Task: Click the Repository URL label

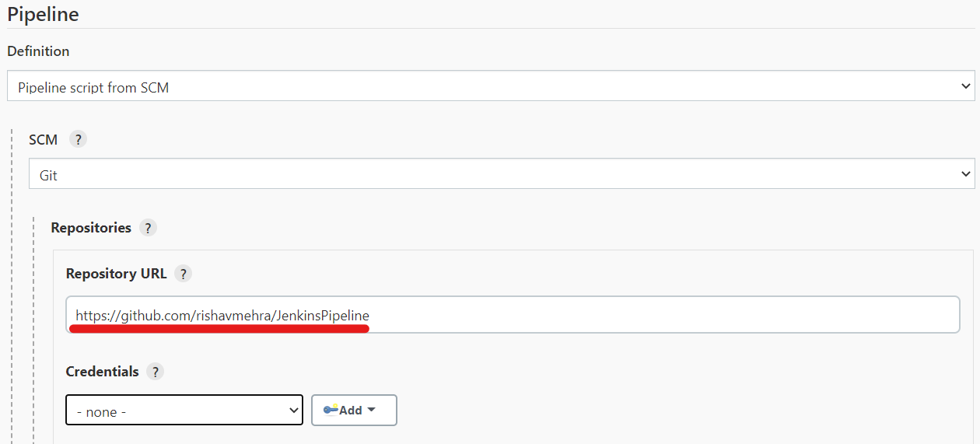Action: click(117, 274)
